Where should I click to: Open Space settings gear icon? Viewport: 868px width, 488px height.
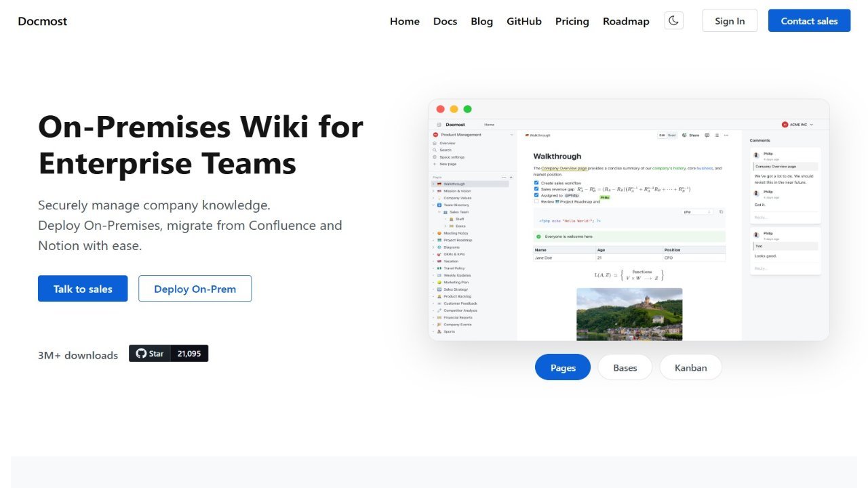(435, 157)
